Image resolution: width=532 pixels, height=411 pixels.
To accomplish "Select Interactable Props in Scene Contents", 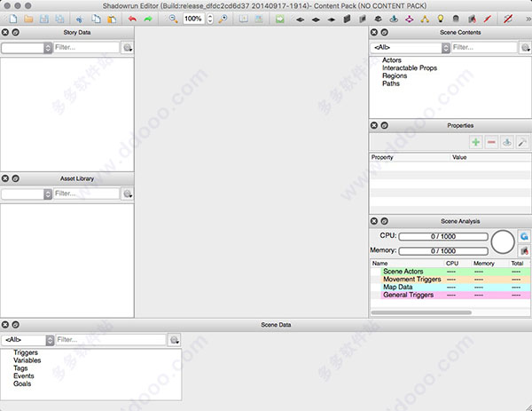I will (410, 68).
